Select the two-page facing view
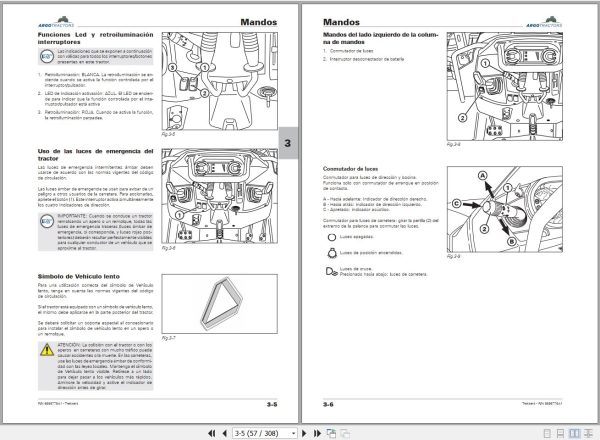This screenshot has width=600, height=440. pos(574,433)
